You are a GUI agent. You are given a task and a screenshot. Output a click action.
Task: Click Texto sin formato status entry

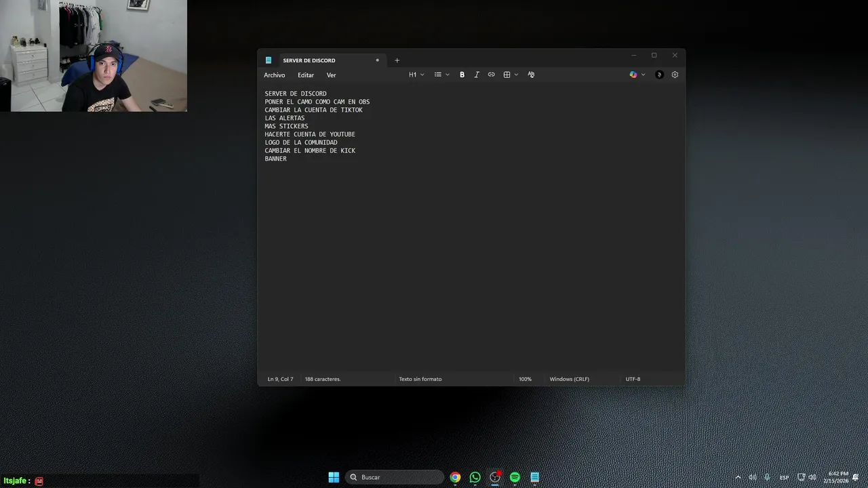coord(420,379)
